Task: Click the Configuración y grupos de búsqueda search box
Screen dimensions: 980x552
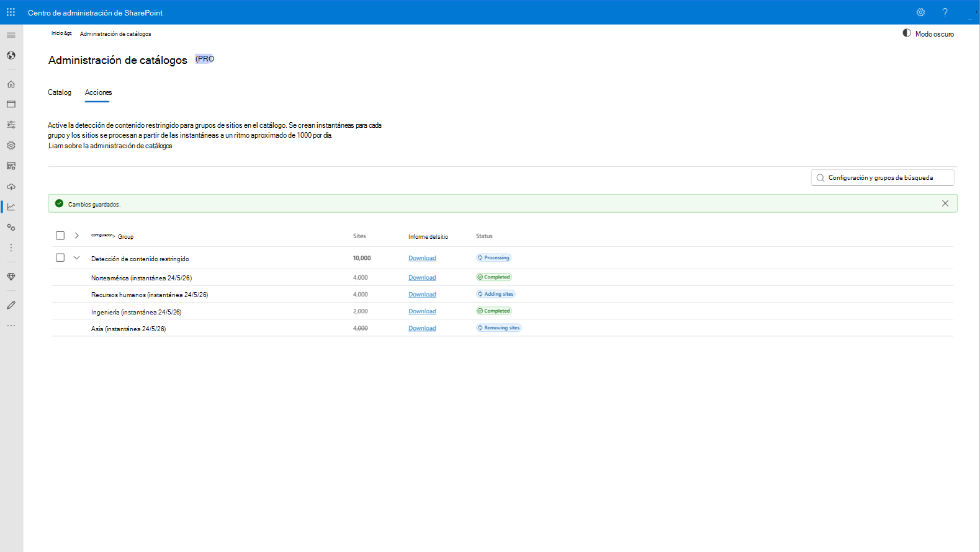Action: point(883,178)
